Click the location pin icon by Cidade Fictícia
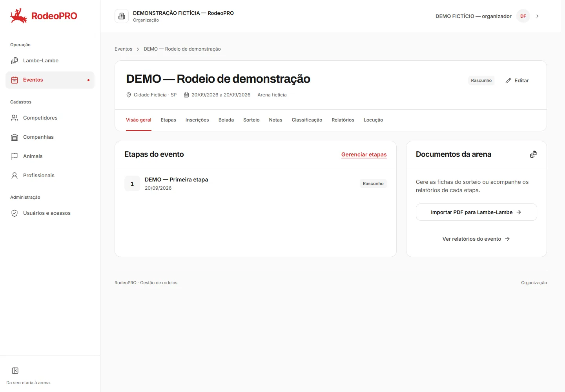This screenshot has width=565, height=392. (x=128, y=95)
